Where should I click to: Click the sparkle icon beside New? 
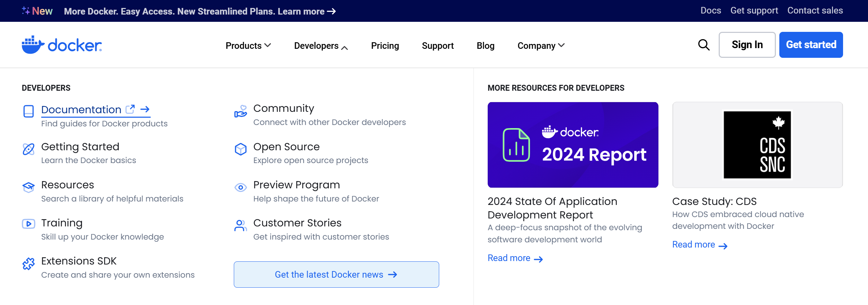26,11
